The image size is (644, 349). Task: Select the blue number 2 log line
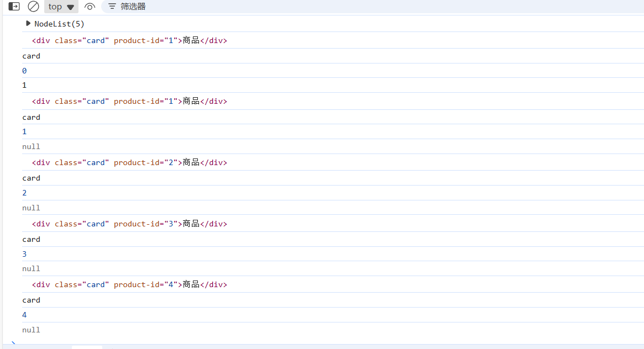click(24, 193)
